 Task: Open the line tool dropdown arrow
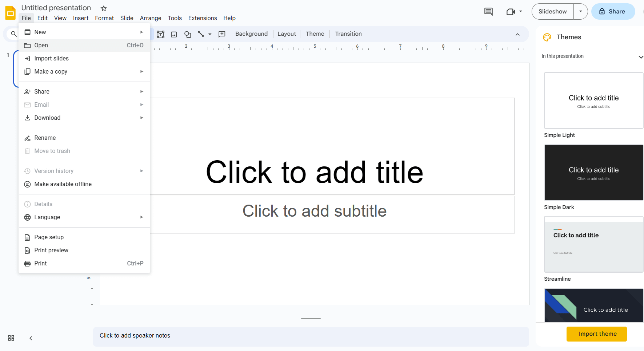click(210, 34)
